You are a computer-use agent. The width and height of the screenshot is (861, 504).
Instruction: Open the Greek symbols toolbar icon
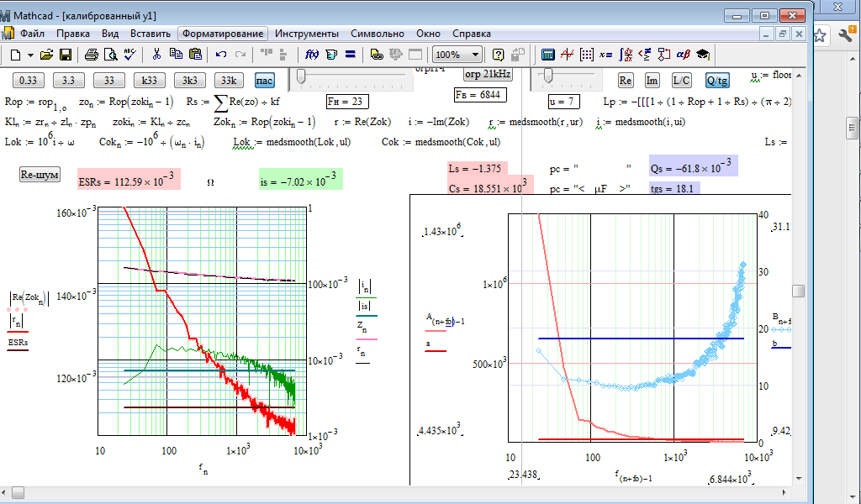pos(683,55)
